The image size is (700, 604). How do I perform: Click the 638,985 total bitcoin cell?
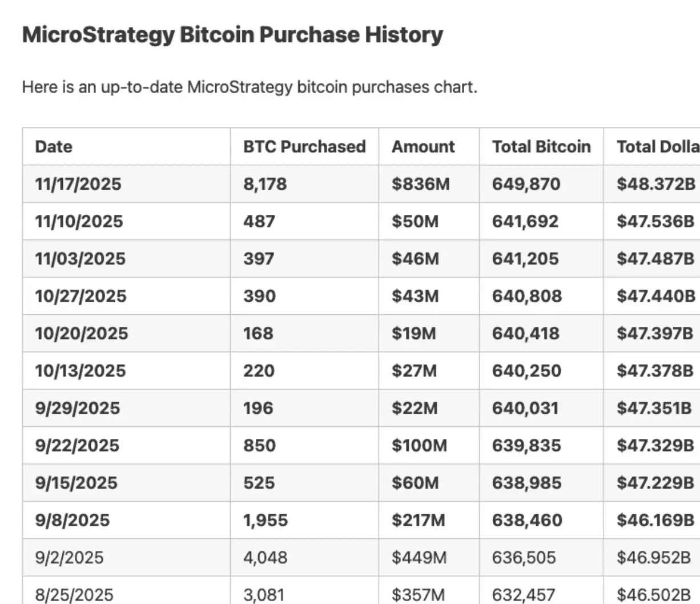click(526, 483)
